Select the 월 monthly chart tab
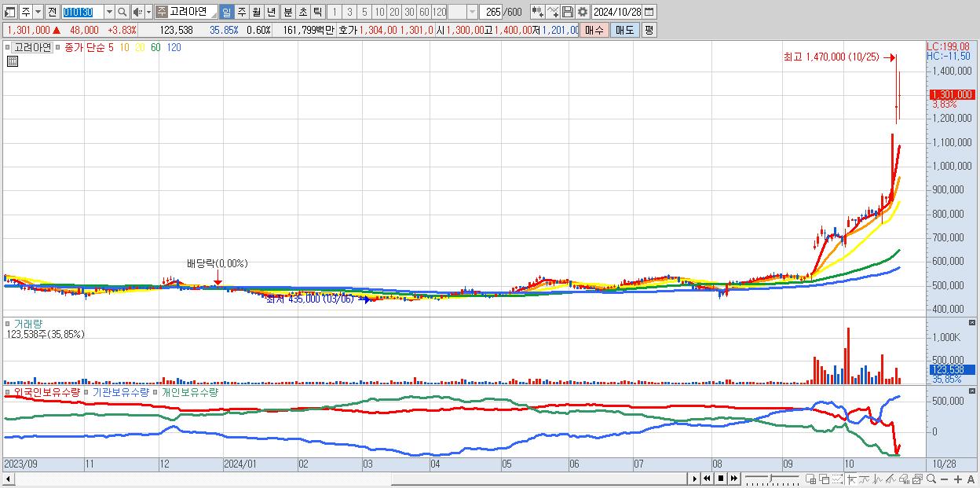 256,12
